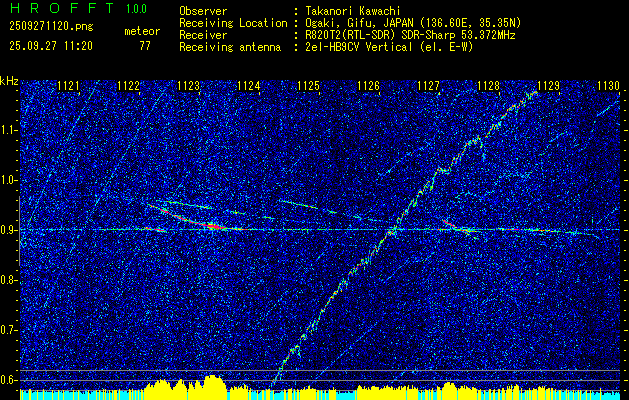
Task: Click the 1130 time axis label
Action: (608, 86)
